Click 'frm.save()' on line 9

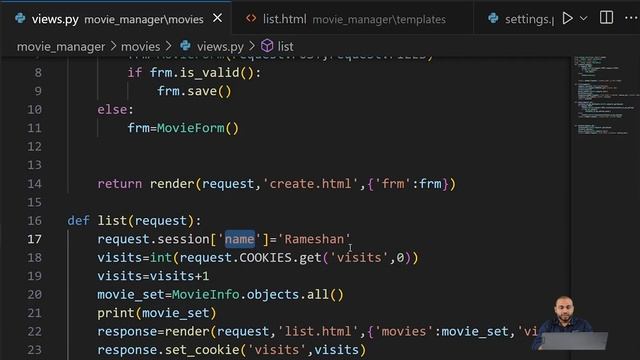coord(194,91)
